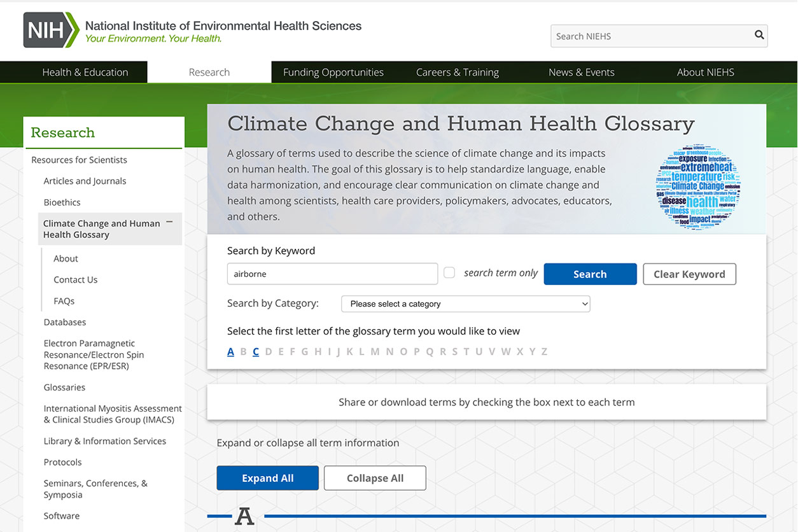The width and height of the screenshot is (798, 532).
Task: Click the keyword input field containing airborne
Action: click(332, 274)
